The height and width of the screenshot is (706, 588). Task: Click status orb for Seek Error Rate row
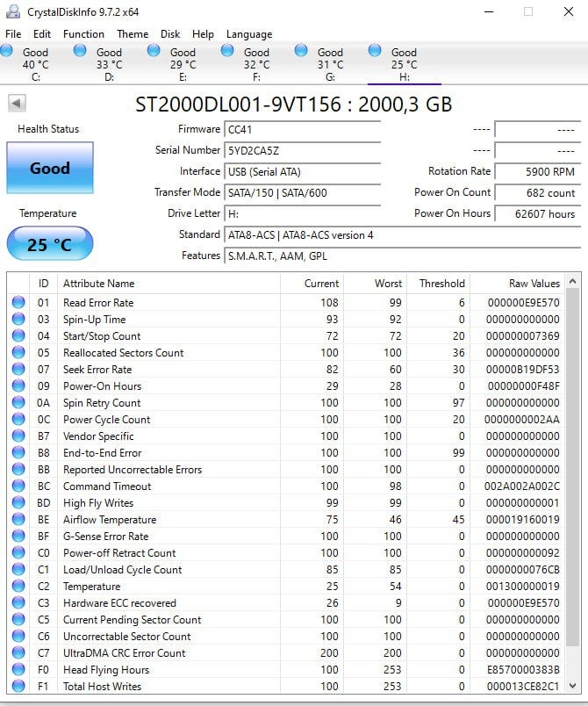point(18,369)
